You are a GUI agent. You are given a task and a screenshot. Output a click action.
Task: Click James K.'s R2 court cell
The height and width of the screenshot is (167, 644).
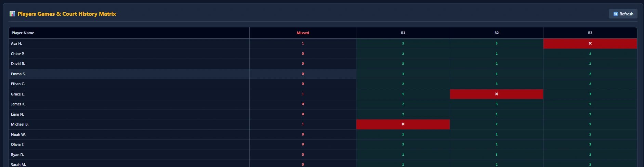tap(497, 104)
